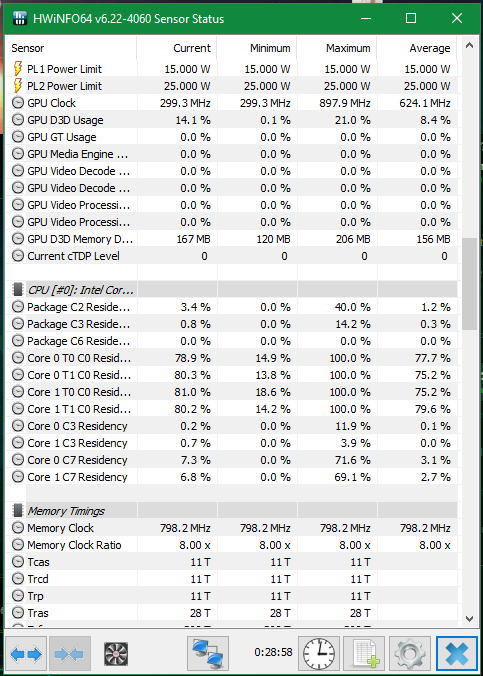Click the expand layout blue arrows icon
483x676 pixels.
tap(26, 654)
